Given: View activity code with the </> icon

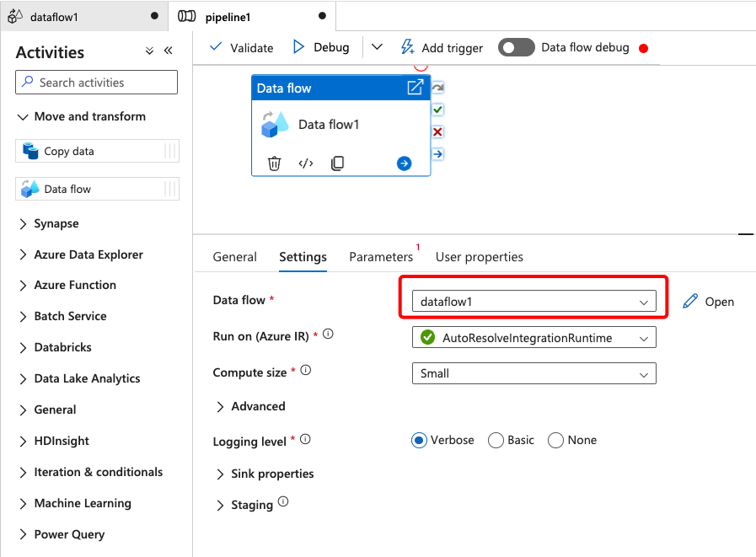Looking at the screenshot, I should 306,163.
